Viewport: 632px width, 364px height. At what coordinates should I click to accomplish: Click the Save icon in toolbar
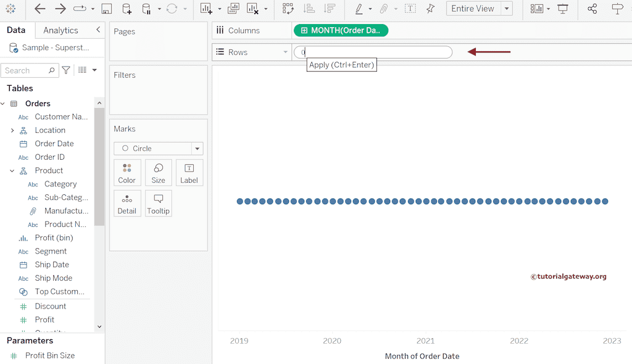point(106,9)
